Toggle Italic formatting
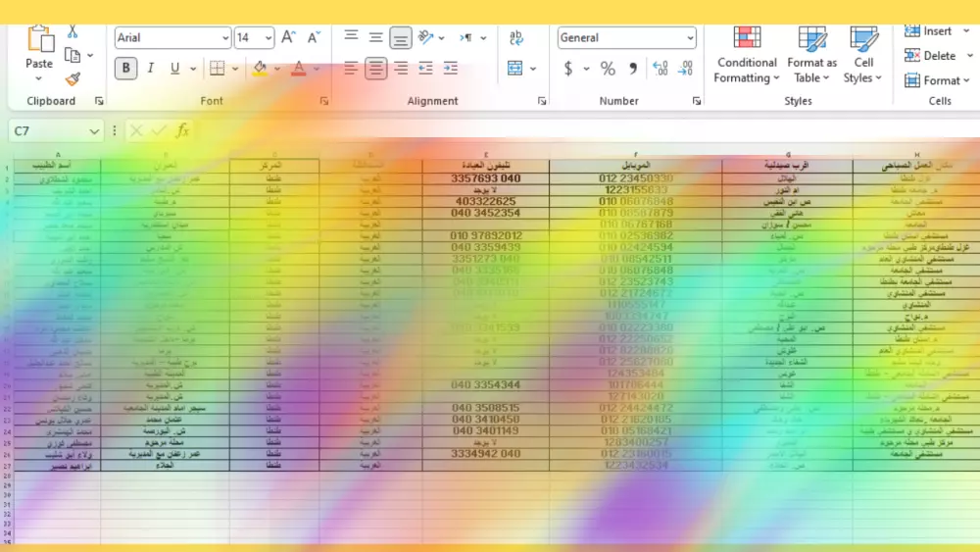This screenshot has height=552, width=980. (x=151, y=68)
